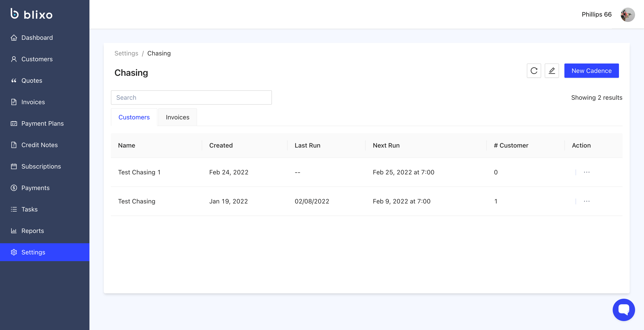
Task: Open Dashboard from the sidebar
Action: click(37, 38)
